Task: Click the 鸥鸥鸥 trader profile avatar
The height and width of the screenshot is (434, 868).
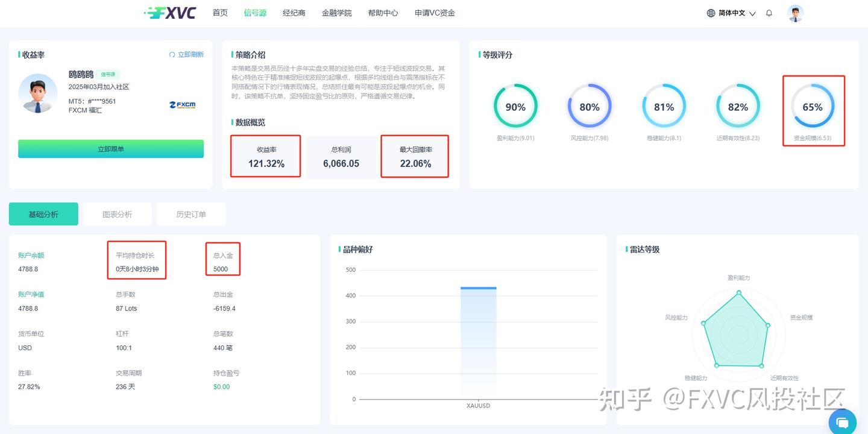Action: 38,93
